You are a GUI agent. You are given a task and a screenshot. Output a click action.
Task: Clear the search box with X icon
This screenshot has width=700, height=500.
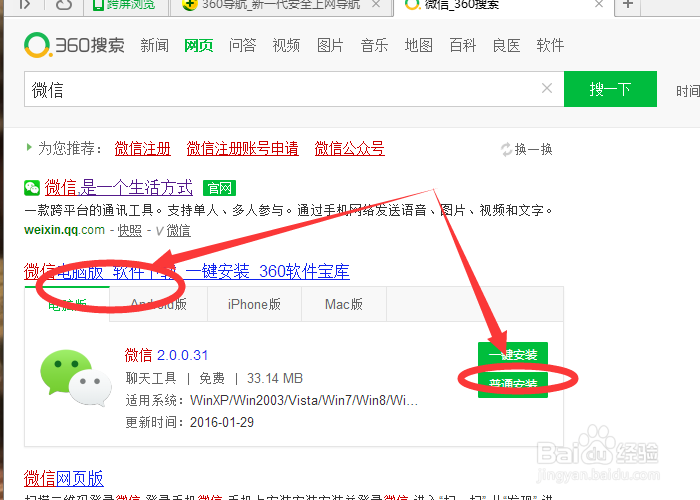547,88
